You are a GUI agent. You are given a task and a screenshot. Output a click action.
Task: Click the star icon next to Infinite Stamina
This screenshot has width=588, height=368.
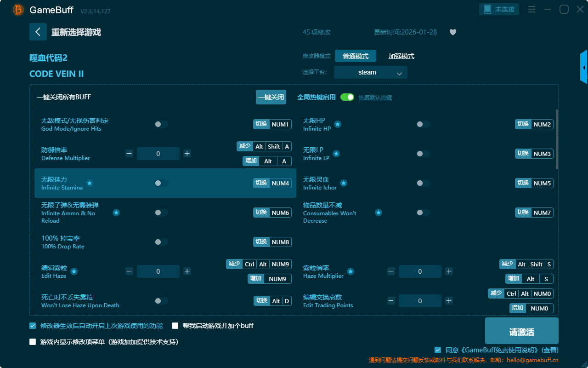(90, 183)
